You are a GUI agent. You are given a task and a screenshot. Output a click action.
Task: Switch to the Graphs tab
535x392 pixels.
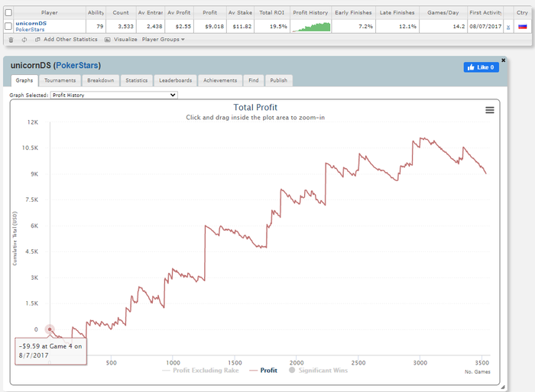tap(24, 80)
